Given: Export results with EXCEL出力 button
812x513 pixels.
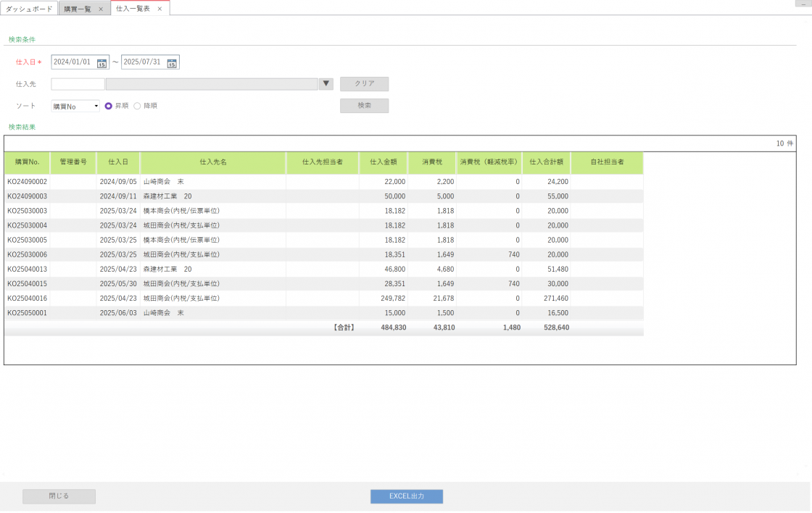Looking at the screenshot, I should tap(406, 496).
